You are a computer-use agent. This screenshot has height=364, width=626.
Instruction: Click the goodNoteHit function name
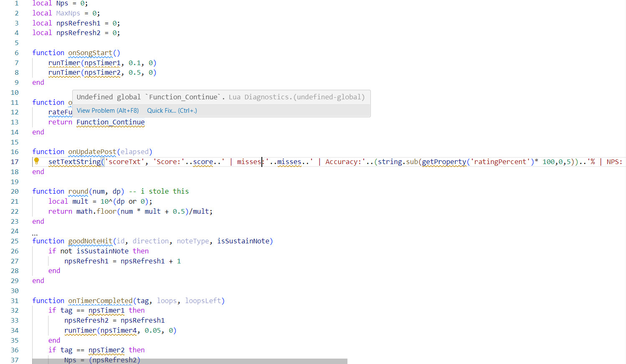click(90, 241)
